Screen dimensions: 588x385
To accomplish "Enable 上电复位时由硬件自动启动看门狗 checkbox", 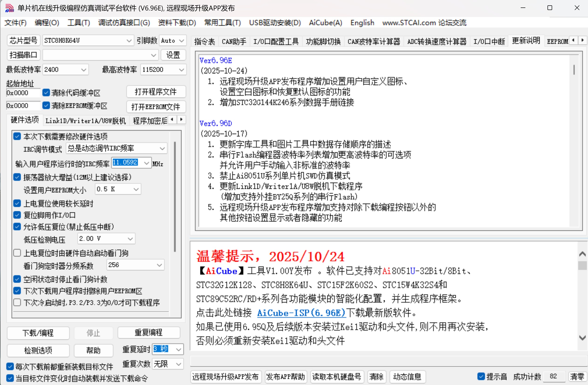I will point(17,253).
